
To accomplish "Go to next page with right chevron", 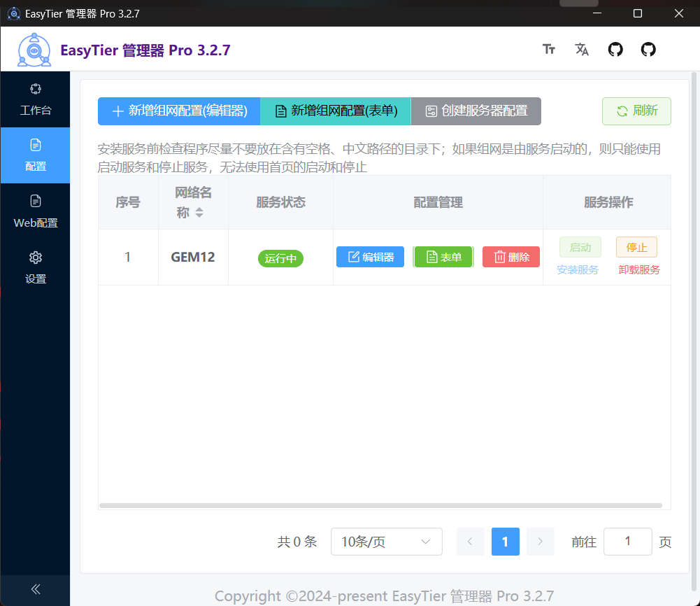I will coord(539,541).
